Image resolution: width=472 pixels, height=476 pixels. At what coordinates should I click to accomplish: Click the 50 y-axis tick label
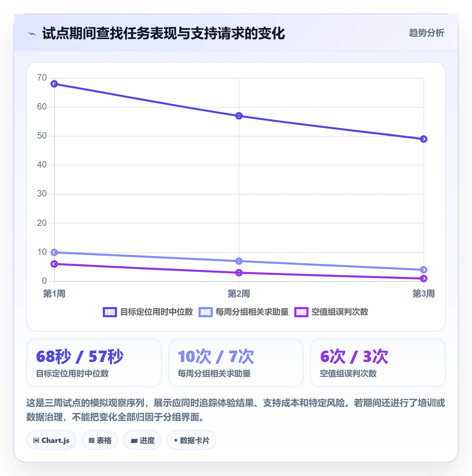[42, 136]
